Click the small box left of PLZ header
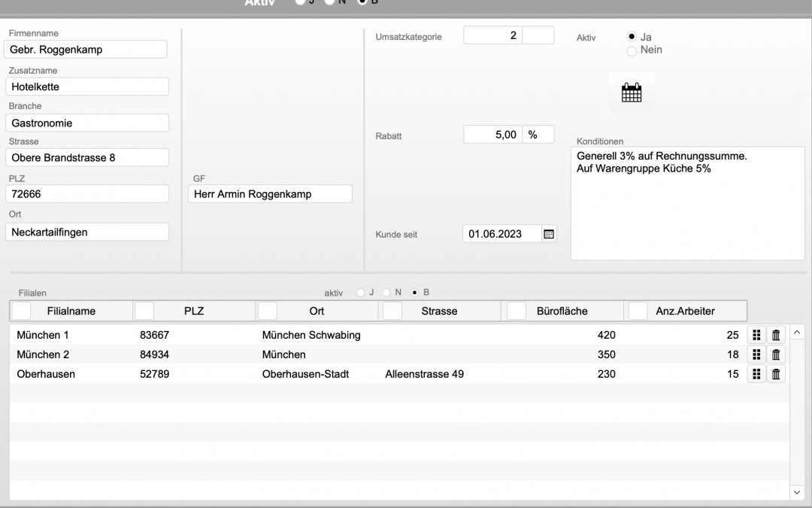This screenshot has height=508, width=812. pos(144,311)
